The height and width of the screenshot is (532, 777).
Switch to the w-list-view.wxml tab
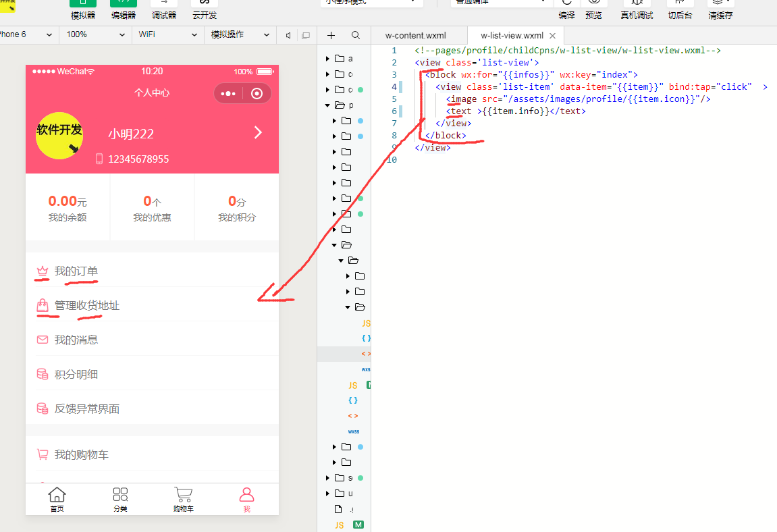pos(512,36)
